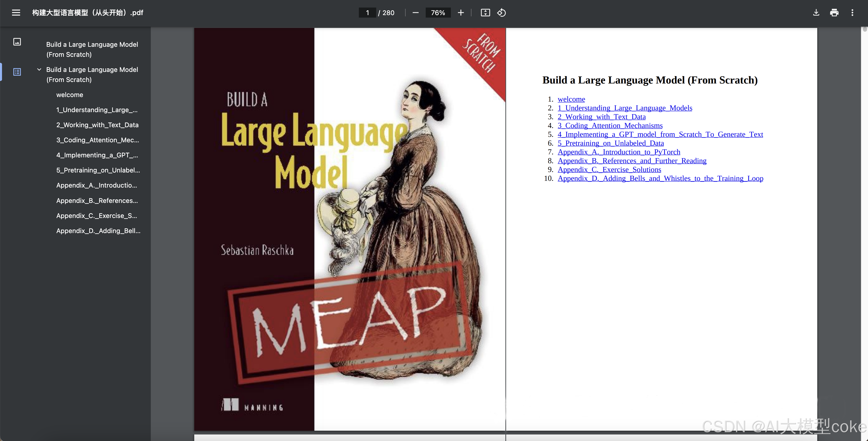Click the page number input field

pyautogui.click(x=367, y=13)
